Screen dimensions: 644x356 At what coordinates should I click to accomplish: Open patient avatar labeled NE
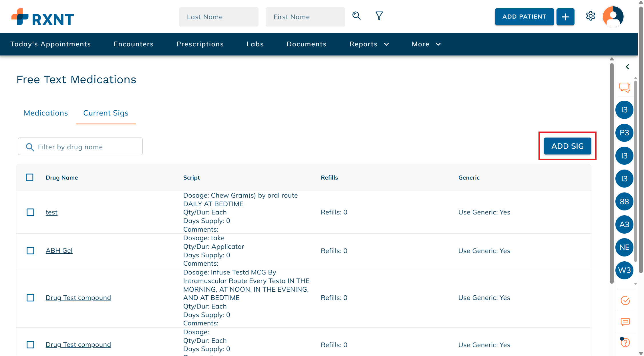(625, 247)
